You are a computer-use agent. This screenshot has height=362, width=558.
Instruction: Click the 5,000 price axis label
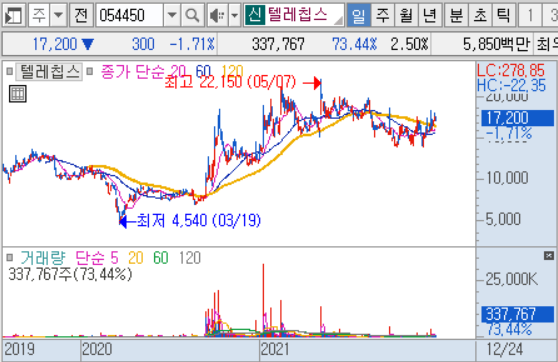pyautogui.click(x=503, y=219)
